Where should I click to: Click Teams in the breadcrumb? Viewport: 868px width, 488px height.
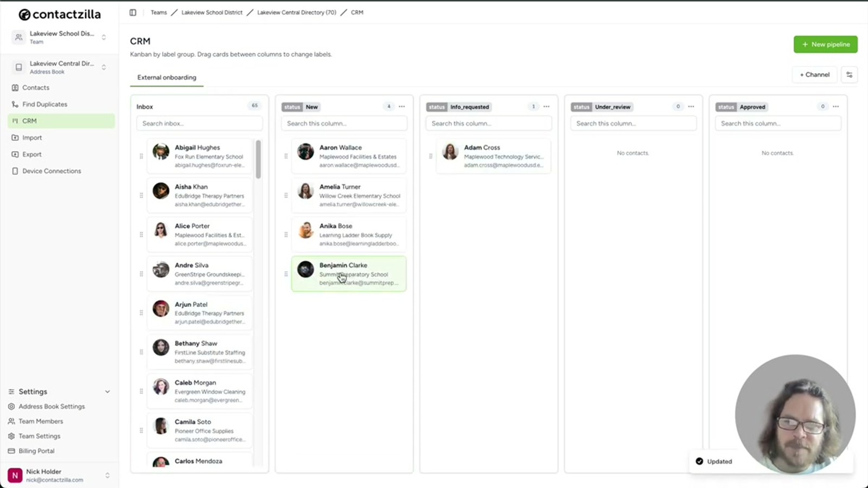pyautogui.click(x=159, y=12)
